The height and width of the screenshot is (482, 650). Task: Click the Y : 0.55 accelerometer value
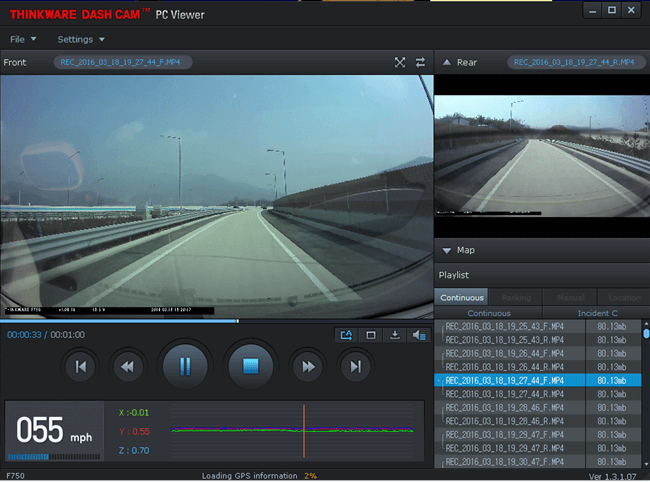134,431
